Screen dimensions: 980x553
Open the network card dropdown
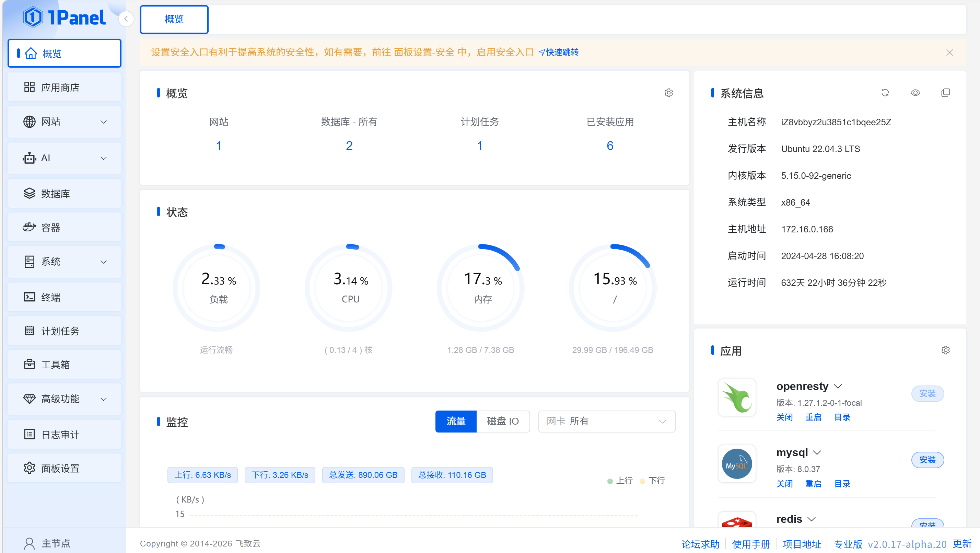[x=606, y=421]
